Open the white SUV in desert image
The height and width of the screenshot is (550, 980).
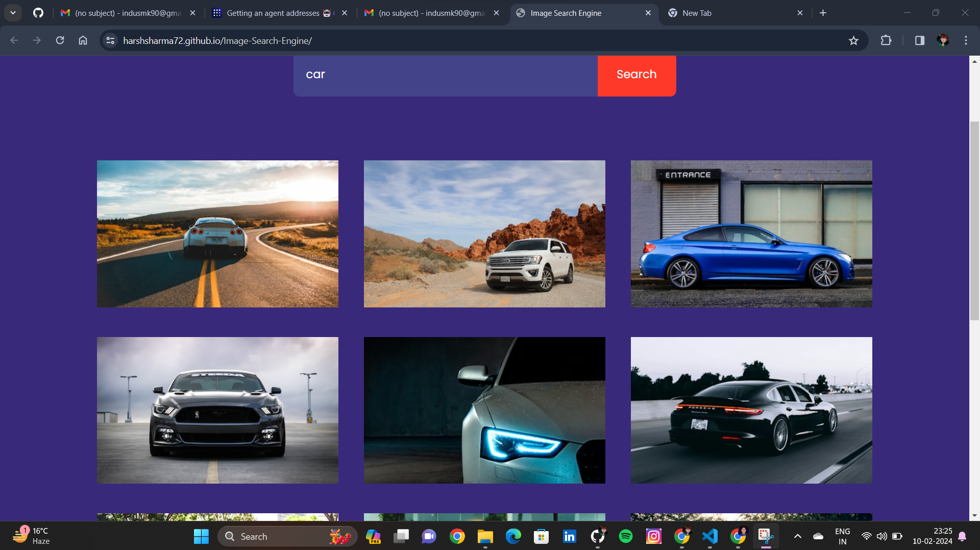pyautogui.click(x=484, y=234)
